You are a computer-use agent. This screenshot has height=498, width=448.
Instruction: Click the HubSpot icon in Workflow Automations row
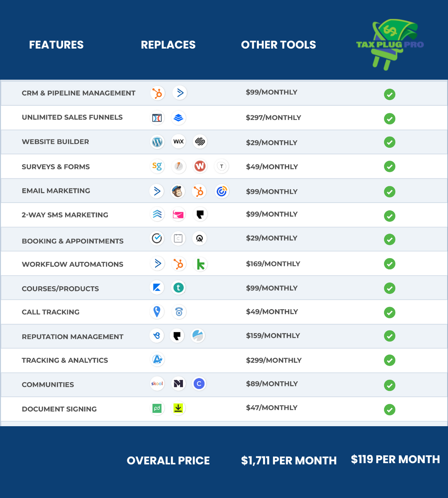pyautogui.click(x=179, y=264)
